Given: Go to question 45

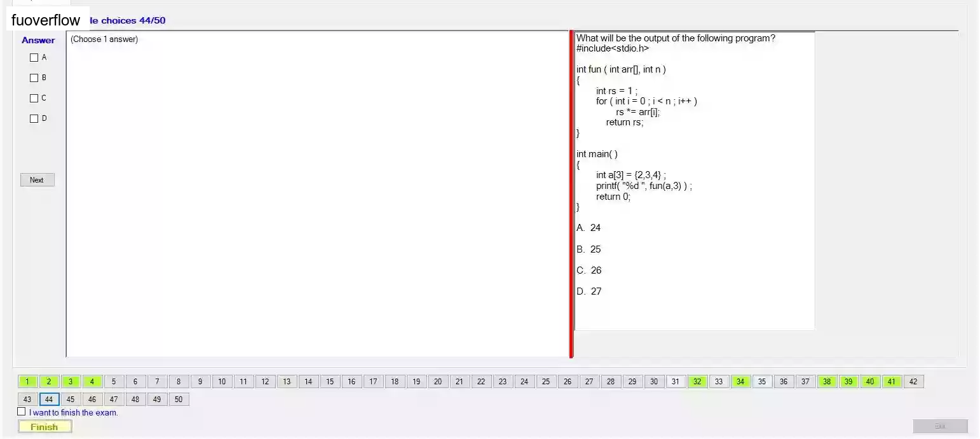Looking at the screenshot, I should 71,400.
